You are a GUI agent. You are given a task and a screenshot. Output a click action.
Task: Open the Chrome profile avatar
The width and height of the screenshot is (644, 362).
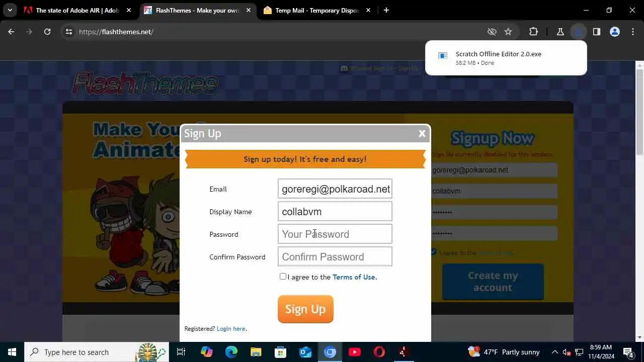pyautogui.click(x=615, y=32)
